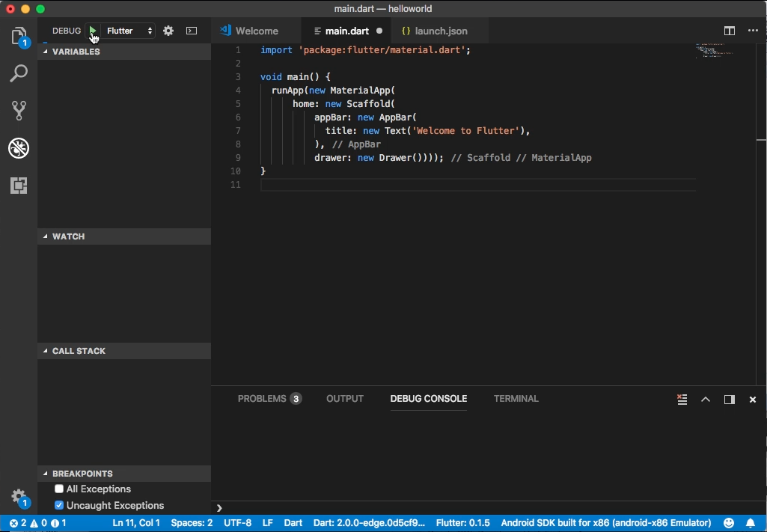This screenshot has width=767, height=532.
Task: Enable All Exceptions breakpoint checkbox
Action: click(x=59, y=489)
